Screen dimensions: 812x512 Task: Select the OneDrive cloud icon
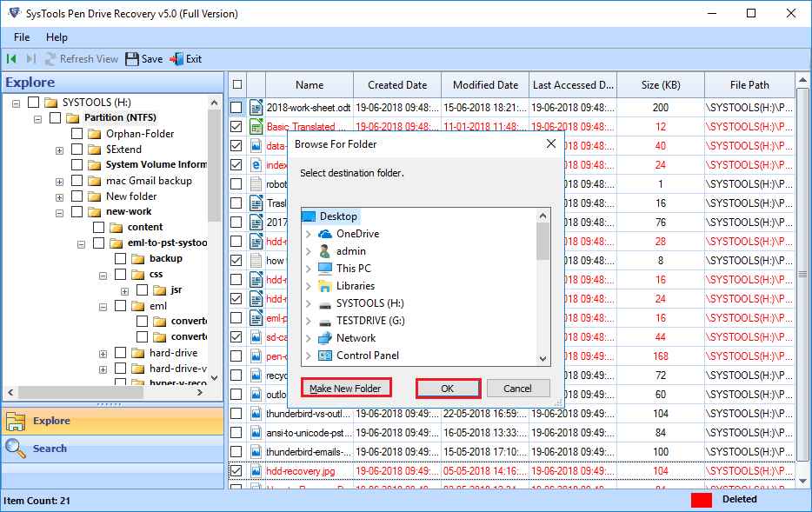[325, 234]
